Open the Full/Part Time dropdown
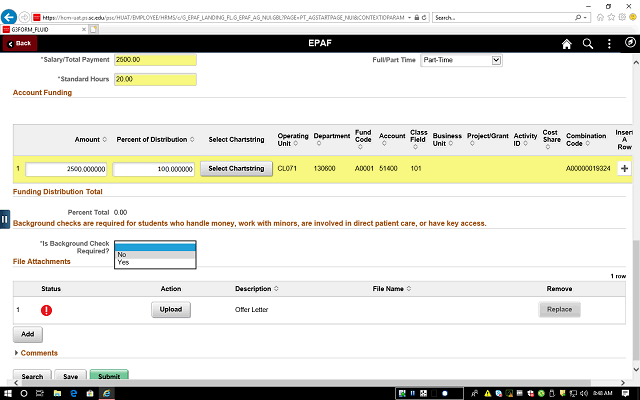640x400 pixels. point(461,60)
